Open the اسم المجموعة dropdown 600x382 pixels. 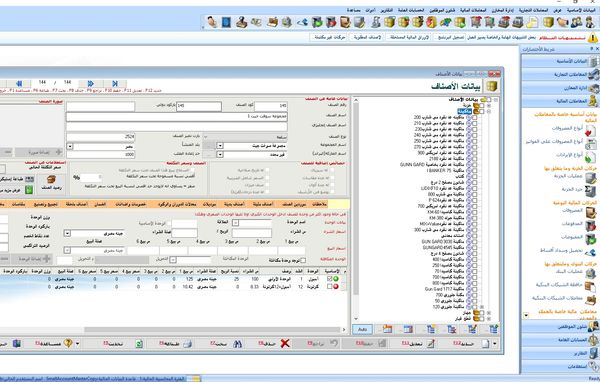click(x=220, y=146)
